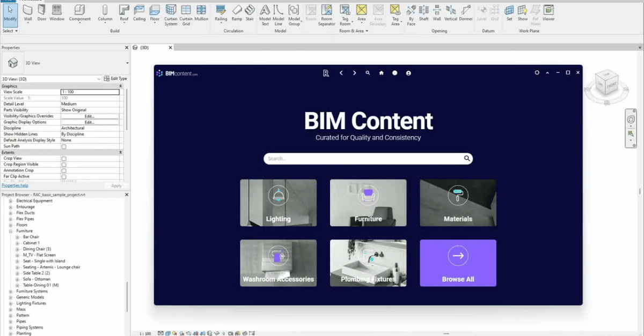
Task: Select the Curtain Grid tool
Action: (186, 15)
